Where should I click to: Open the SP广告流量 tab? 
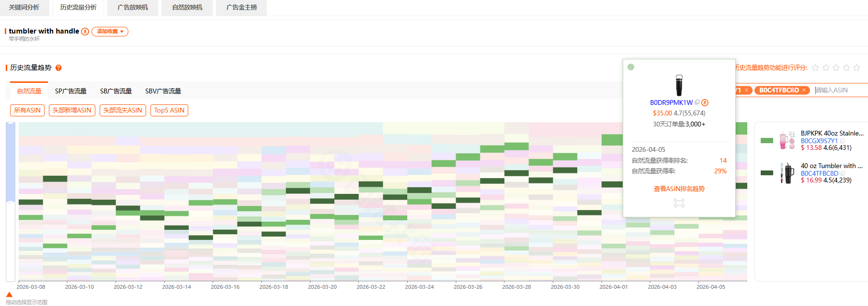tap(70, 91)
